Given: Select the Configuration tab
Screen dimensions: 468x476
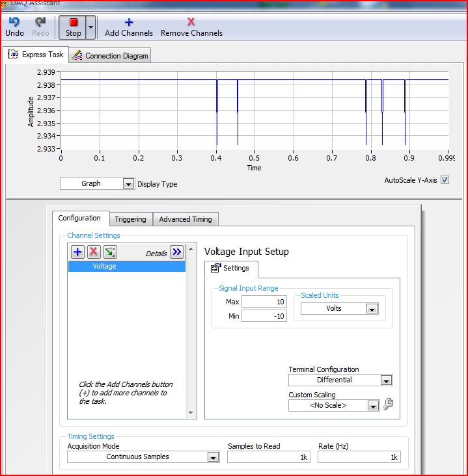Looking at the screenshot, I should pyautogui.click(x=81, y=218).
